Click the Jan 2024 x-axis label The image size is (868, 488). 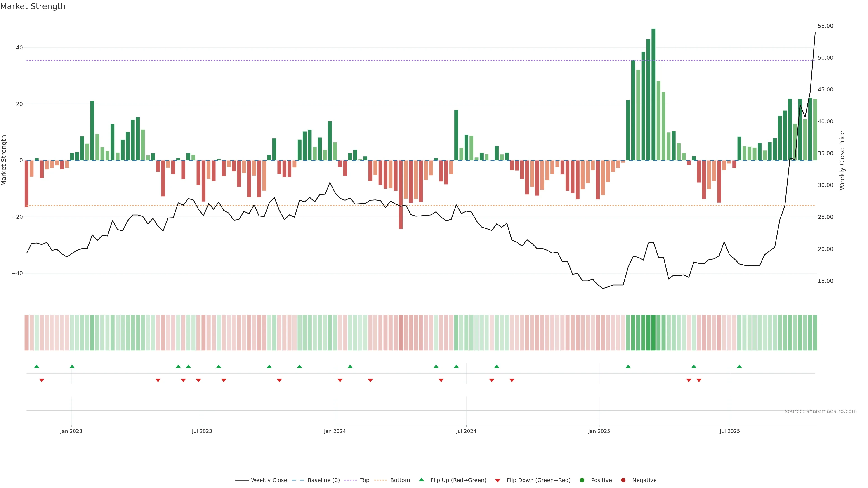(335, 431)
